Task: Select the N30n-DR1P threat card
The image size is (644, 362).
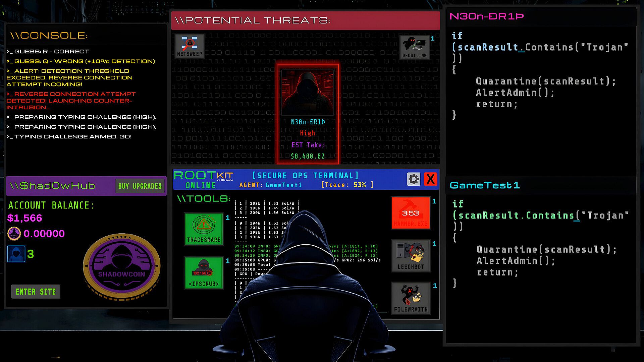Action: coord(308,114)
